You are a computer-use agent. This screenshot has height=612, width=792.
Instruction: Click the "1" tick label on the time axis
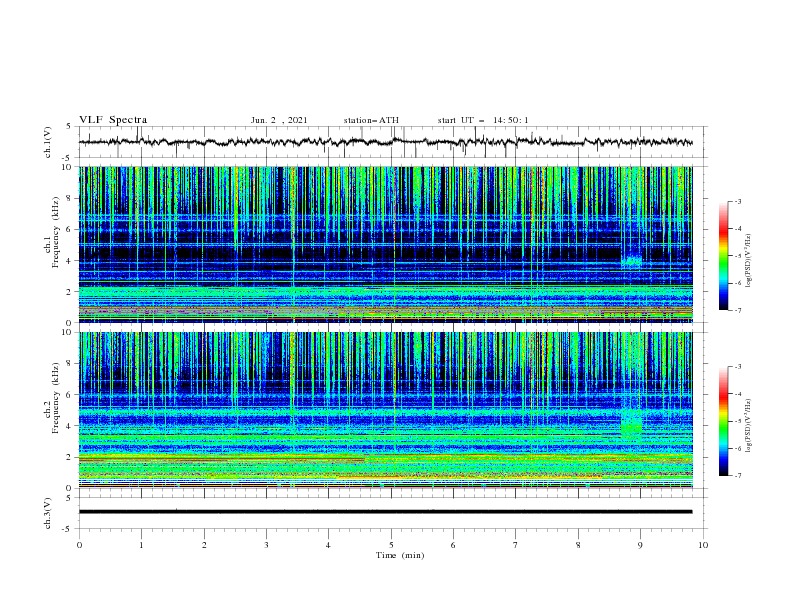[141, 545]
